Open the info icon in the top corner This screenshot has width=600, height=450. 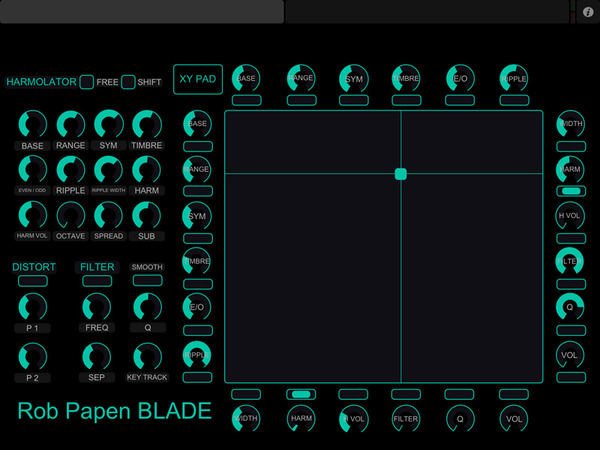[588, 12]
